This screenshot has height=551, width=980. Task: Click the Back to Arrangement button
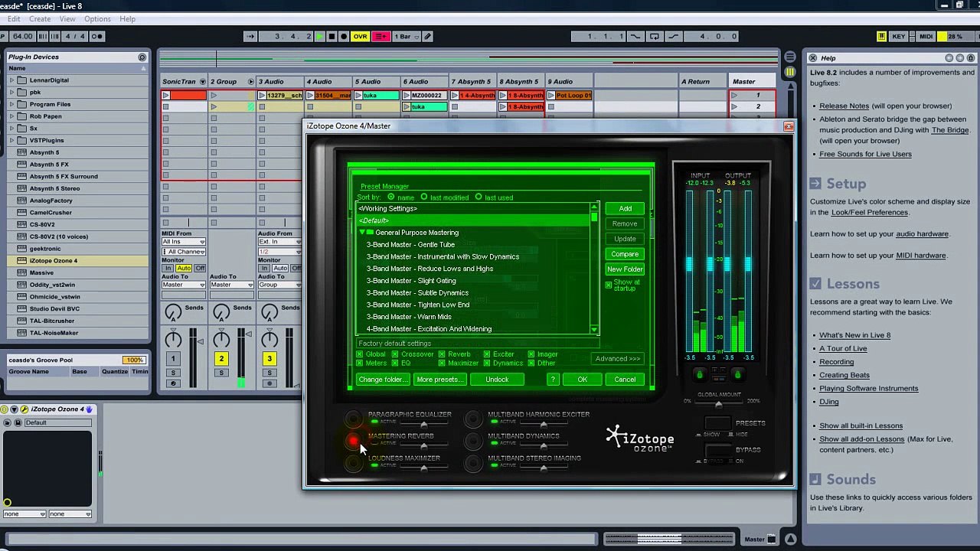(x=381, y=36)
